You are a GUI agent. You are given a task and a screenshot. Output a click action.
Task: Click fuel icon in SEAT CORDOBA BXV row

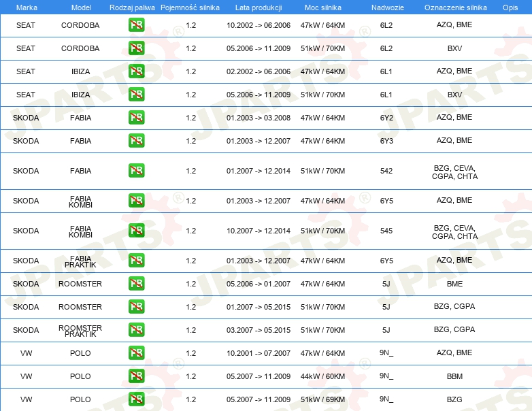(136, 48)
